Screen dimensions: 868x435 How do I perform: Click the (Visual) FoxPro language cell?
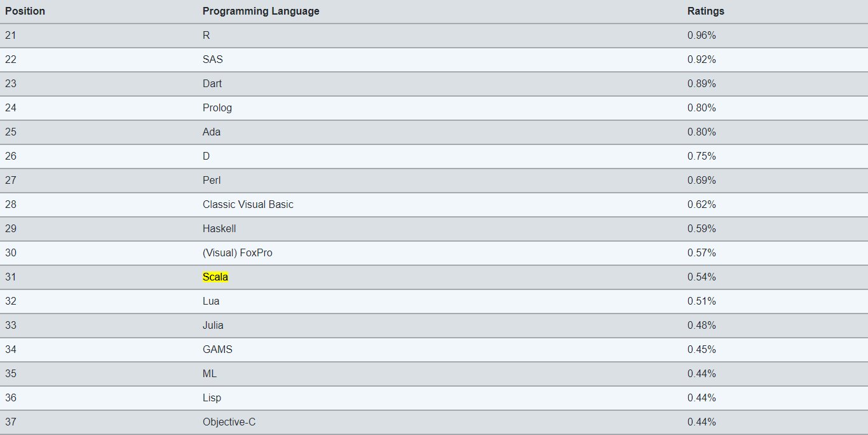(x=237, y=253)
